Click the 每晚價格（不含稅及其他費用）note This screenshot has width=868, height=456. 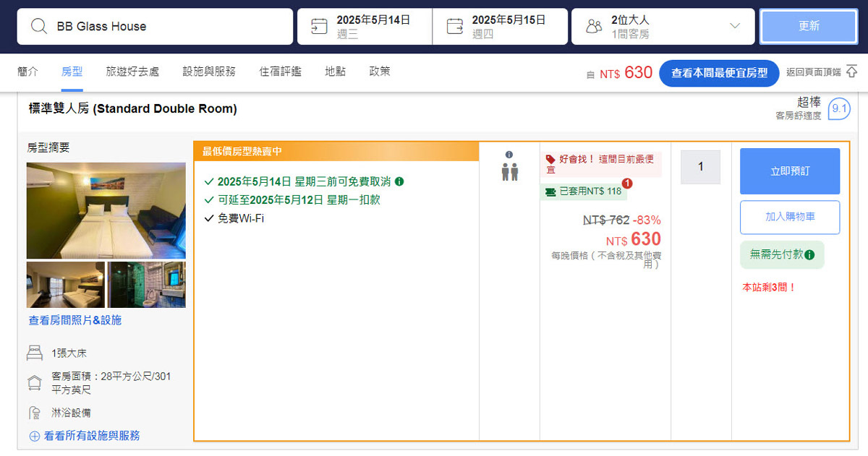606,260
